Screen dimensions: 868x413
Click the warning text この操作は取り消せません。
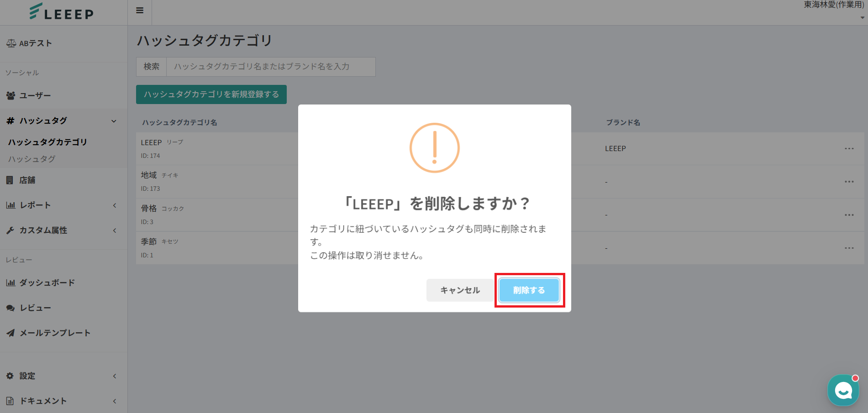368,256
